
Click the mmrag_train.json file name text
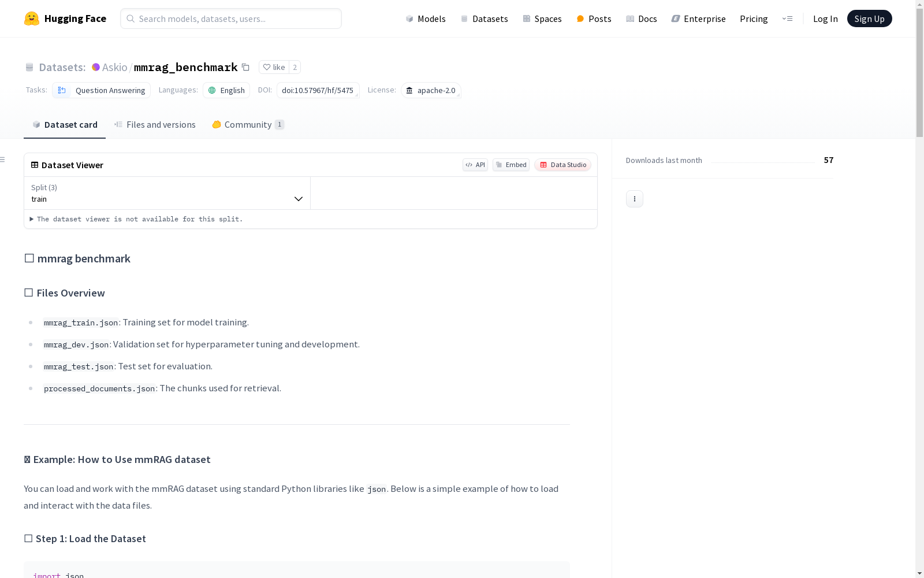[81, 323]
